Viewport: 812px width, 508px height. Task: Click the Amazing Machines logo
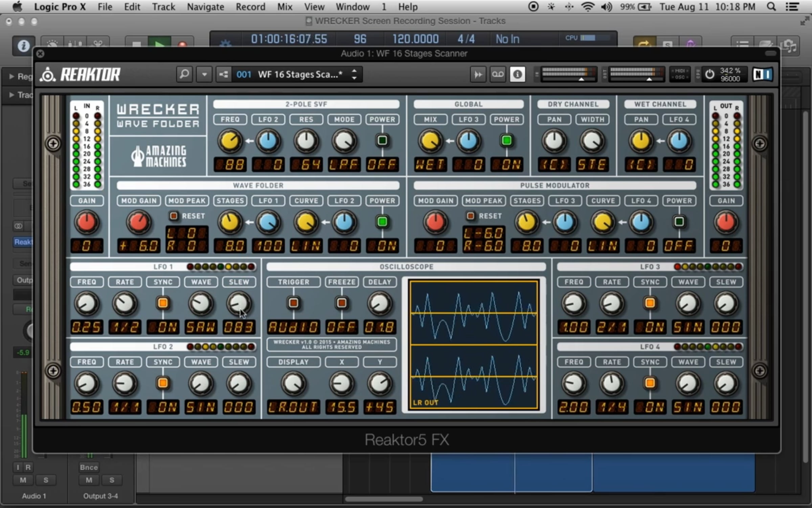click(x=158, y=156)
